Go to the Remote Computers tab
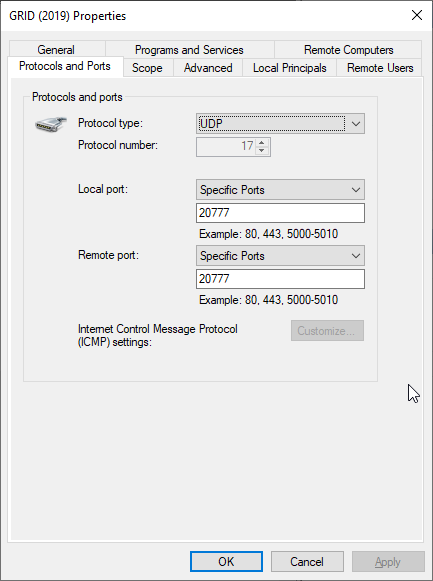The width and height of the screenshot is (433, 581). (x=348, y=50)
